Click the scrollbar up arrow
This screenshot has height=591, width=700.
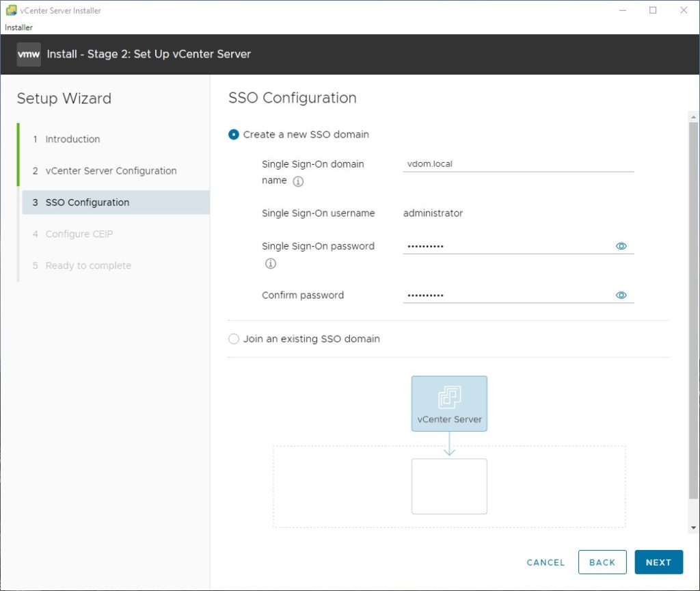coord(693,117)
